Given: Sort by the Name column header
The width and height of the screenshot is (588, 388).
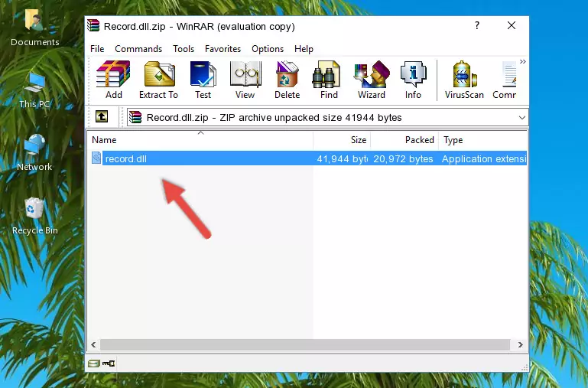Looking at the screenshot, I should click(x=200, y=140).
